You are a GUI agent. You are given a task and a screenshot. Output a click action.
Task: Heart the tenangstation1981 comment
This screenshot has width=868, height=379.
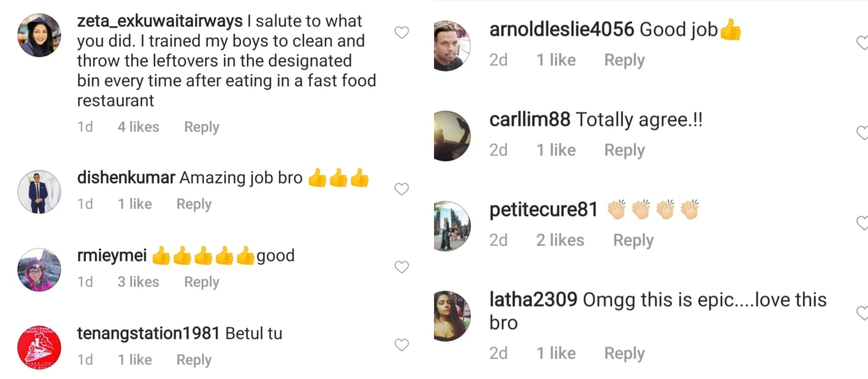[x=401, y=345]
